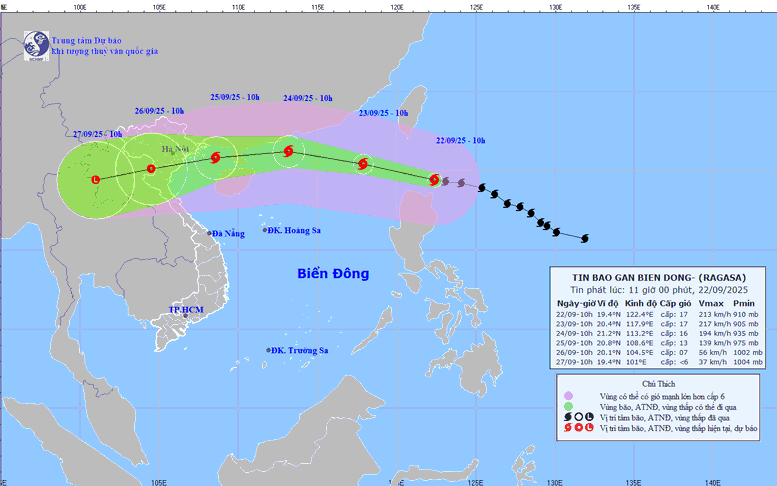This screenshot has height=486, width=777.
Task: Click the purple swatch in the Chú Thích legend
Action: [x=568, y=395]
